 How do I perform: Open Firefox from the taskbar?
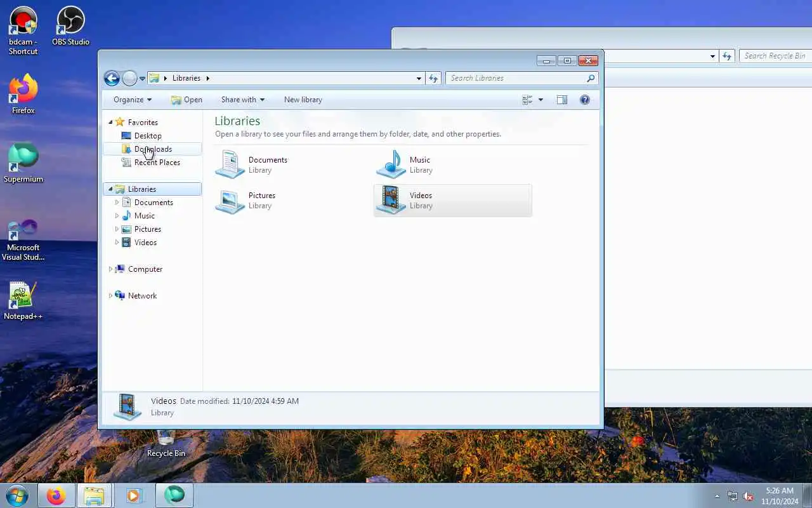pos(56,495)
